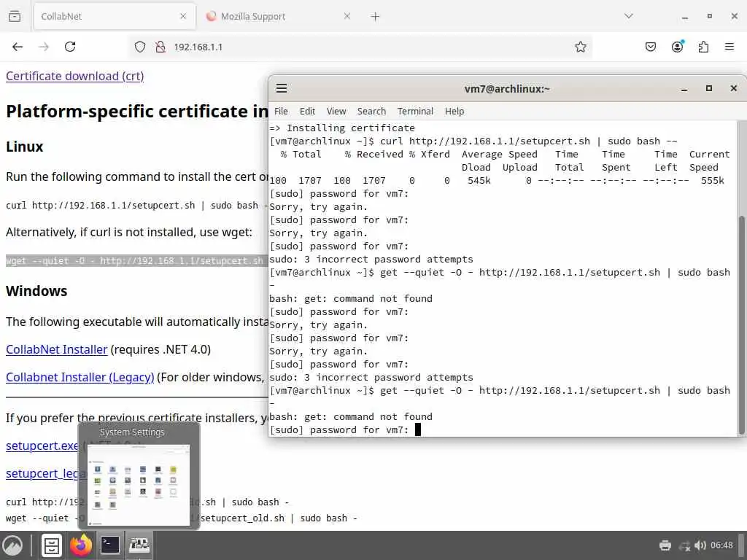
Task: Open a new browser tab
Action: [x=376, y=17]
